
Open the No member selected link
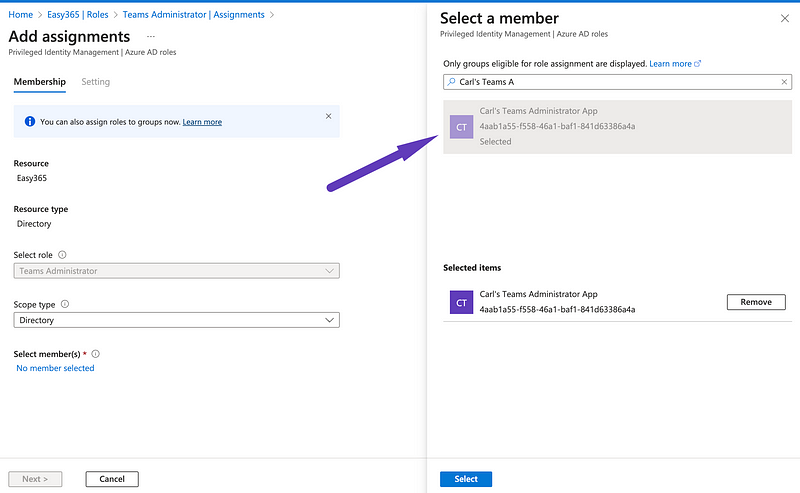pyautogui.click(x=56, y=368)
